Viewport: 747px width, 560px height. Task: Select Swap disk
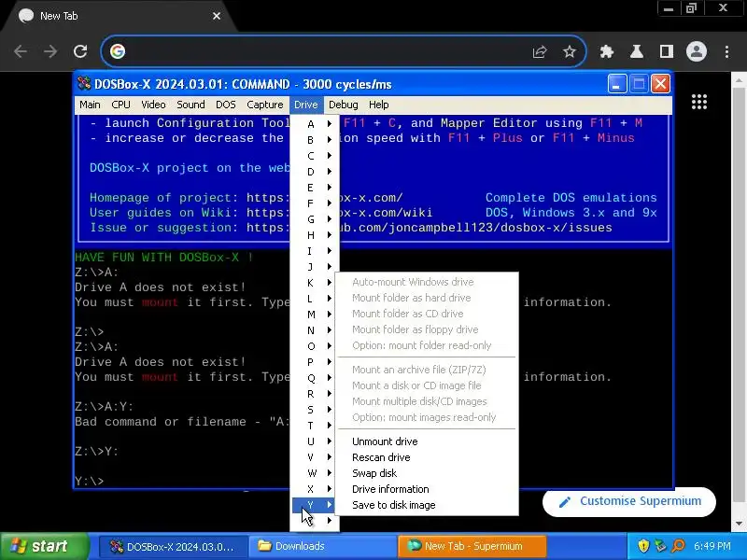coord(427,473)
